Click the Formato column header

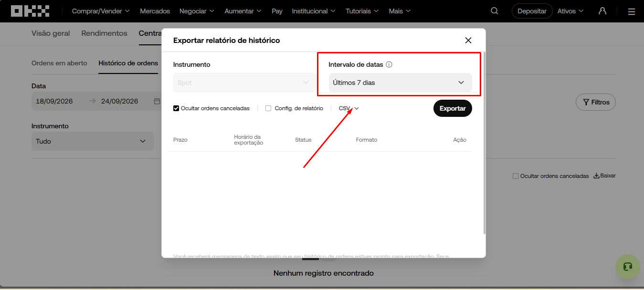click(x=367, y=140)
